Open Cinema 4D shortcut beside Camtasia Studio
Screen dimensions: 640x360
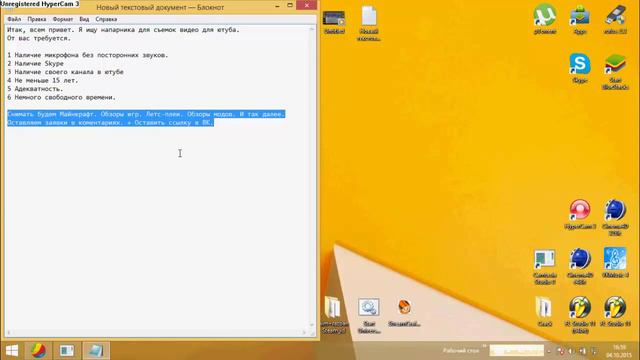580,266
